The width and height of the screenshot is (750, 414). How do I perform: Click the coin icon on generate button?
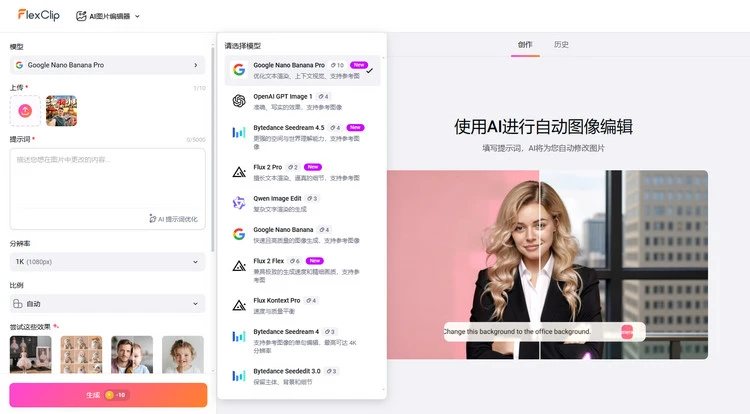[109, 395]
